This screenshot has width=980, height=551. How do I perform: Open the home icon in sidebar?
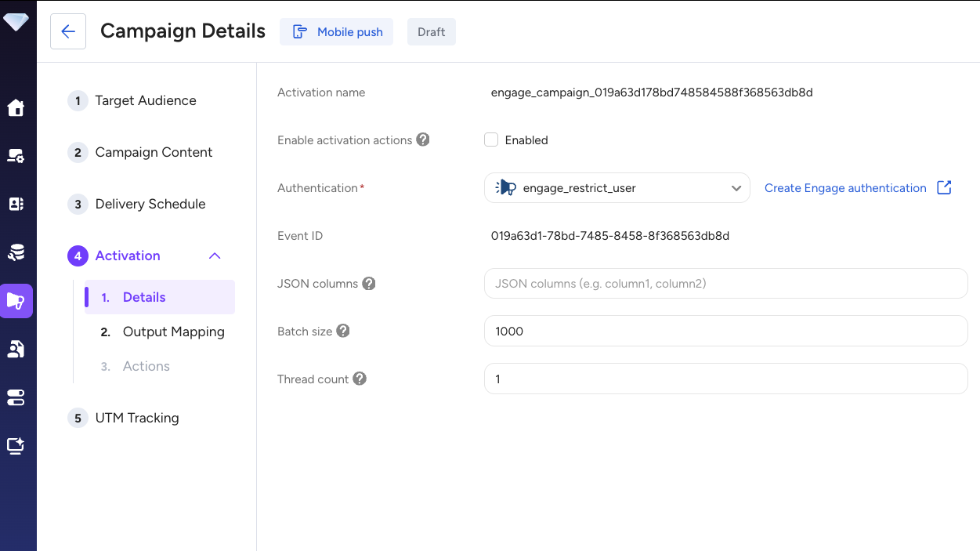[16, 108]
